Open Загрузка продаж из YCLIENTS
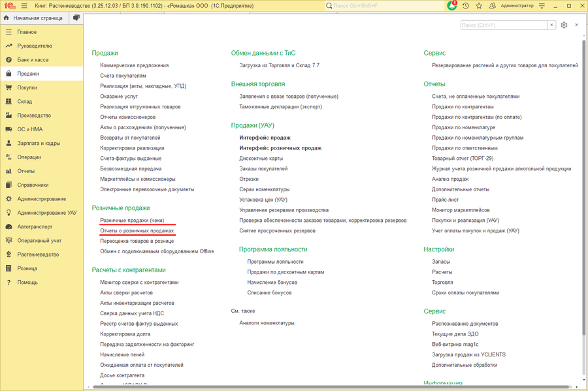 tap(468, 354)
